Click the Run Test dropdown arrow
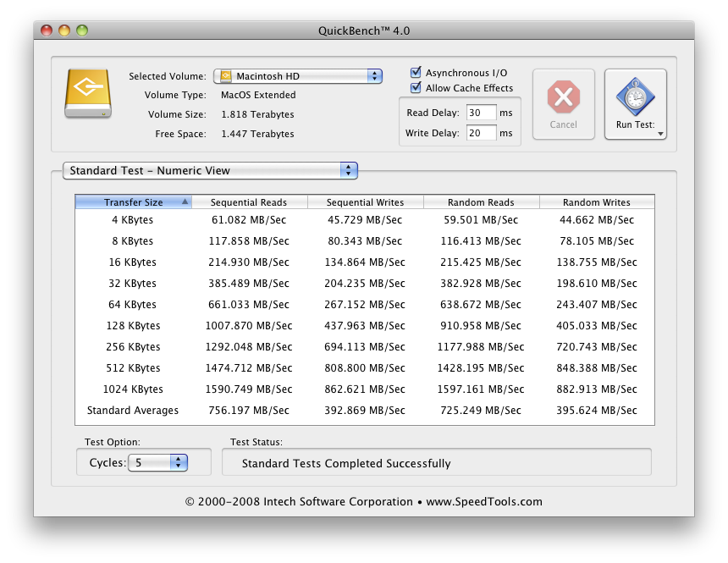 (660, 135)
